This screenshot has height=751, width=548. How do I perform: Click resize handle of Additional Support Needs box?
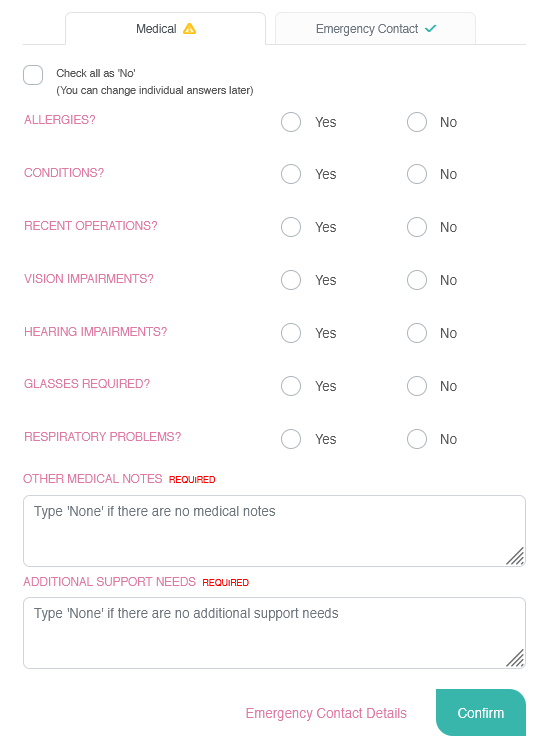[515, 658]
